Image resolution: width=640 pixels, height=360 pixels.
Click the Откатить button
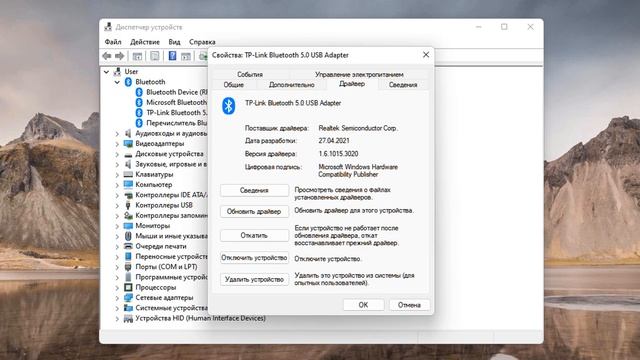pyautogui.click(x=254, y=236)
